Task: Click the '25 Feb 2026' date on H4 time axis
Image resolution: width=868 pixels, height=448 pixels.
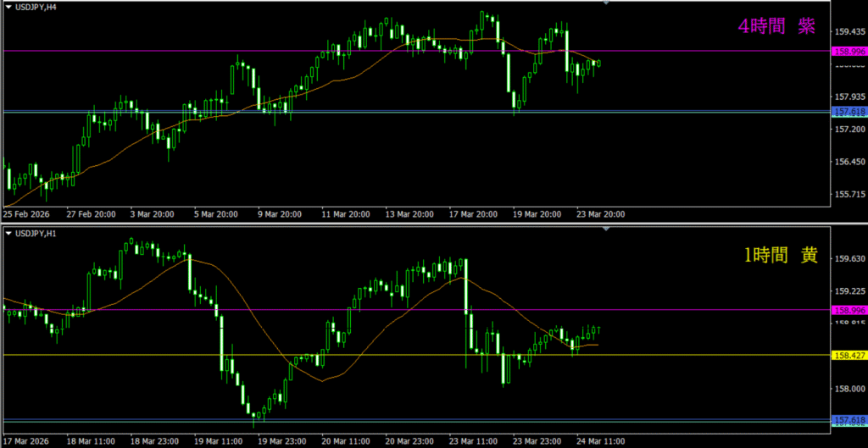Action: [27, 214]
